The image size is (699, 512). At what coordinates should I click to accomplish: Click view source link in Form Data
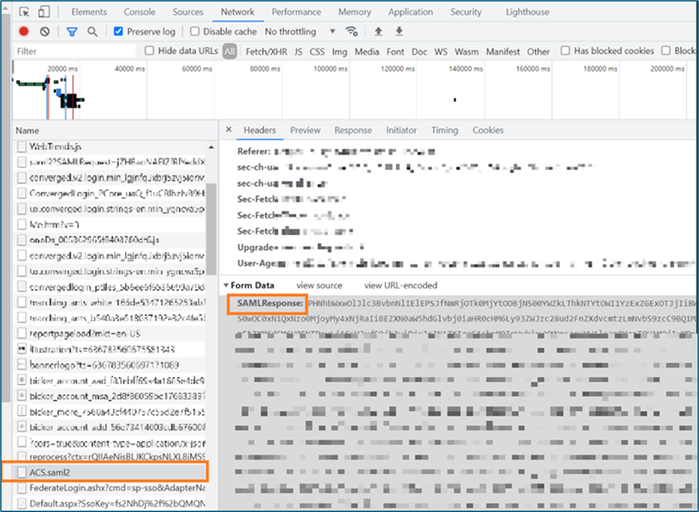319,285
